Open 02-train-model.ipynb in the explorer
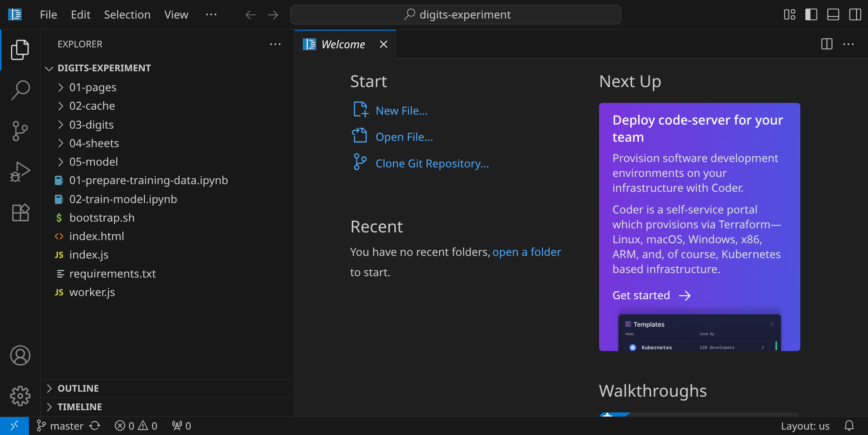Viewport: 868px width, 435px height. tap(123, 199)
